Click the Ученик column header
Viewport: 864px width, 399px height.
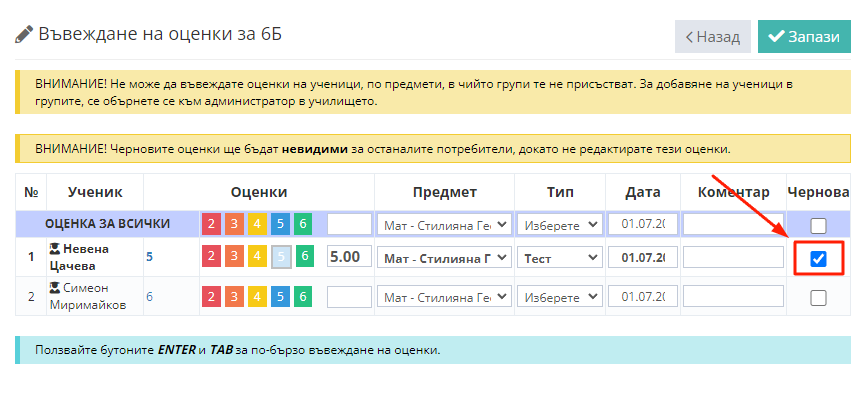95,192
